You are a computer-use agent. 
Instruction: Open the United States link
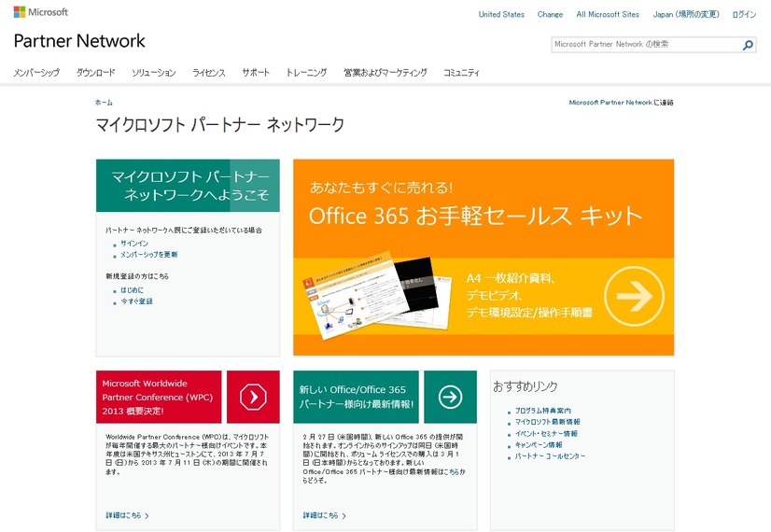(x=501, y=14)
